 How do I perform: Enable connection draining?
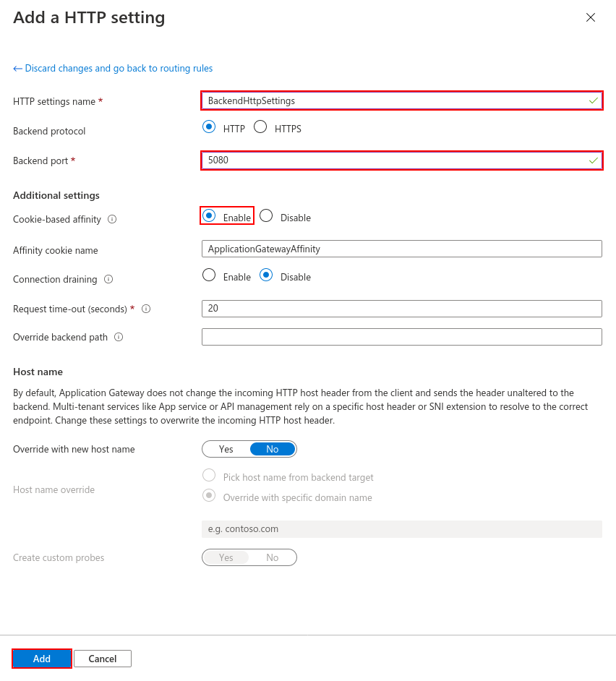209,275
